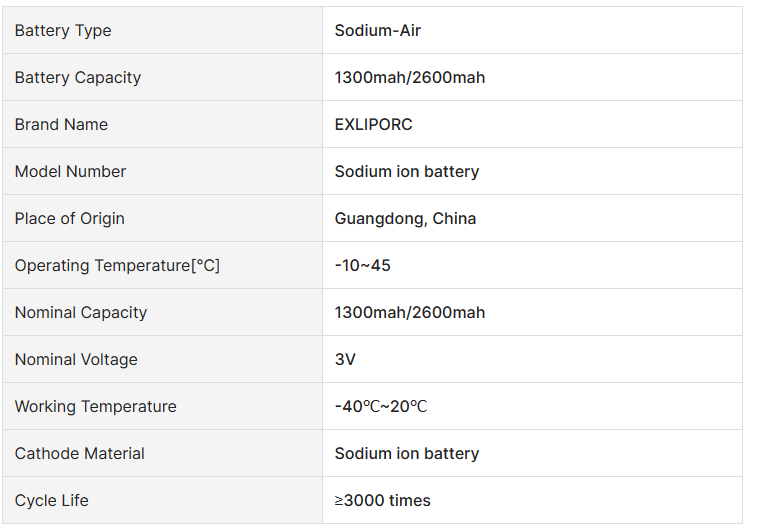Select the Guangdong, China value

coord(405,219)
